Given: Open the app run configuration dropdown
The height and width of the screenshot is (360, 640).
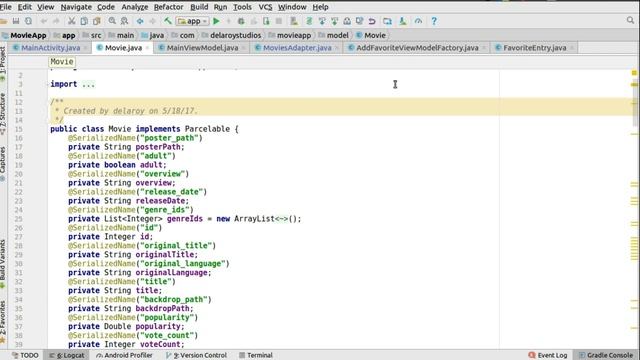Looking at the screenshot, I should point(193,21).
